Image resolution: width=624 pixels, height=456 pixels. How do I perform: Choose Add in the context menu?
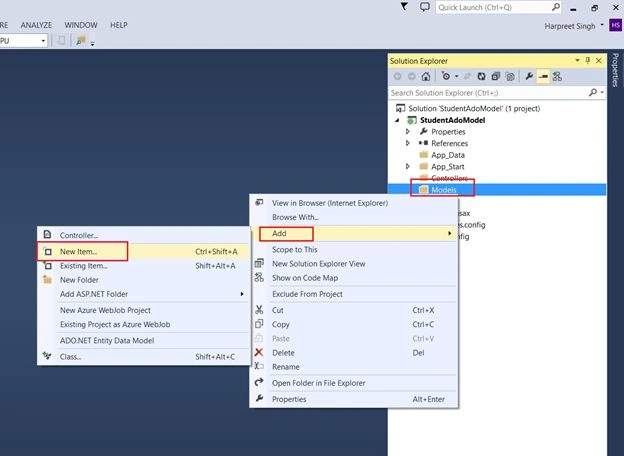coord(354,233)
